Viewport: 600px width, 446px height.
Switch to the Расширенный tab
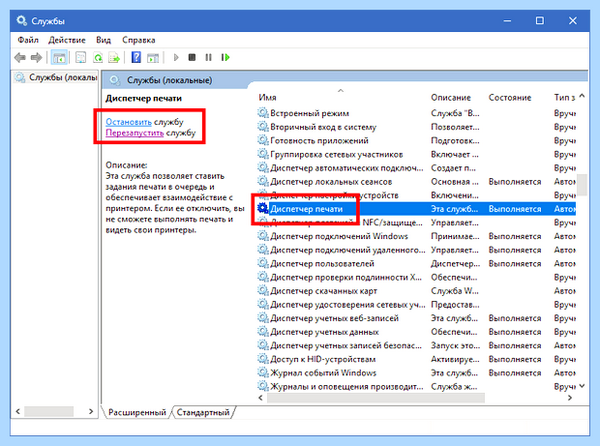(x=137, y=412)
